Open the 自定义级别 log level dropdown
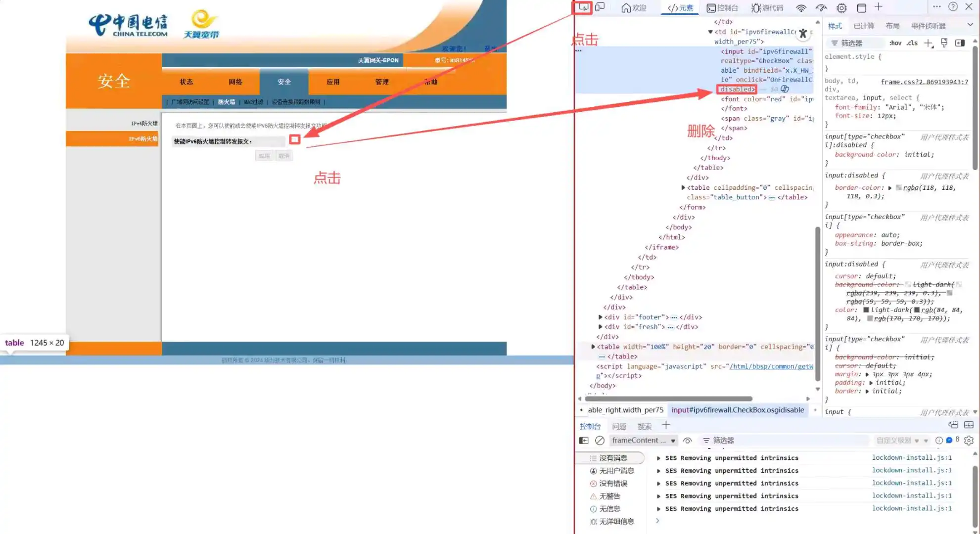Screen dimensions: 980x534 click(897, 441)
